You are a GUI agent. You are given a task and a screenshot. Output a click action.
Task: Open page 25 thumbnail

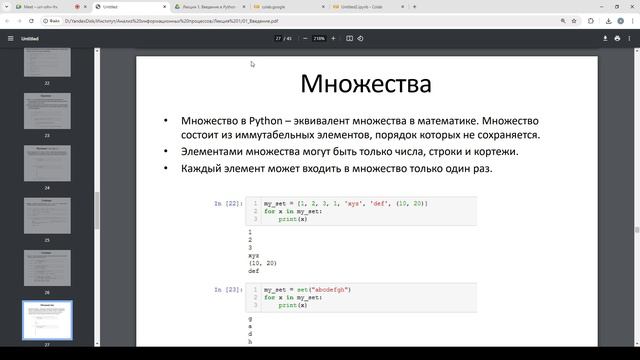pyautogui.click(x=47, y=216)
